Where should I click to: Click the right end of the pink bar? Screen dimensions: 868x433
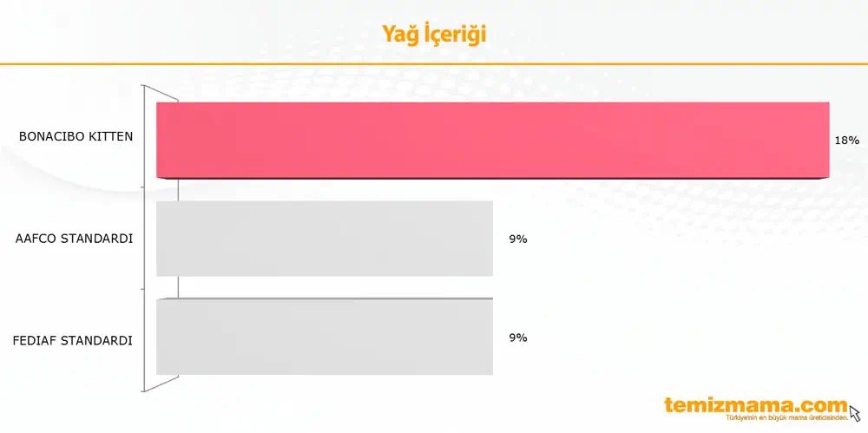827,140
